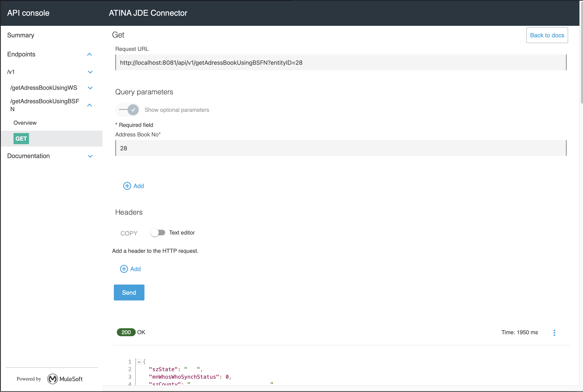
Task: Click the Address Book No input field
Action: click(341, 148)
